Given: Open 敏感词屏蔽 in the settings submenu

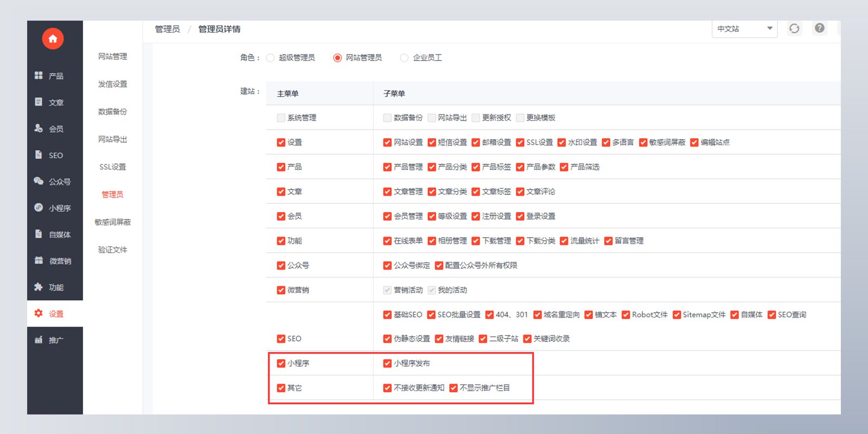Looking at the screenshot, I should click(113, 222).
